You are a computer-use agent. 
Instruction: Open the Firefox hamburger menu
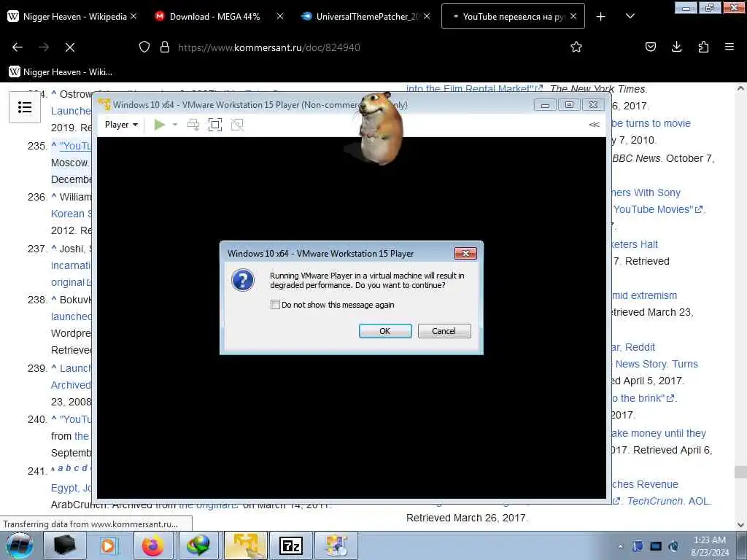click(729, 47)
